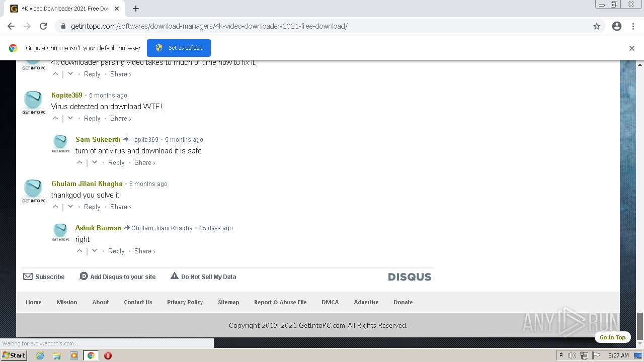Reply to Kopite369's comment
644x362 pixels.
coord(92,119)
